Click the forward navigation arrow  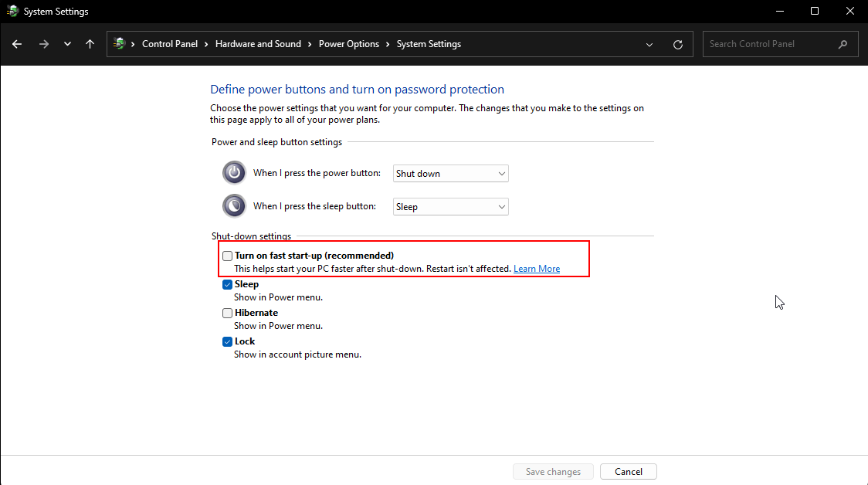pyautogui.click(x=43, y=44)
